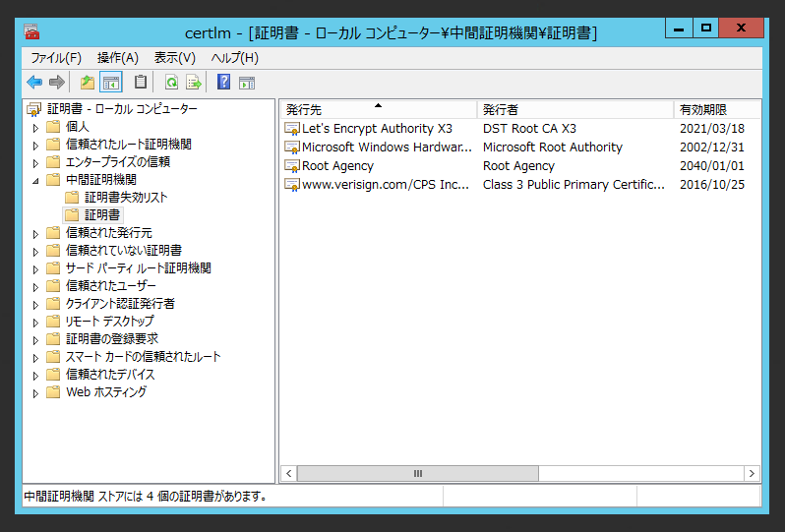Image resolution: width=785 pixels, height=532 pixels.
Task: Select the リモート デスクトップ tree item
Action: click(x=109, y=322)
